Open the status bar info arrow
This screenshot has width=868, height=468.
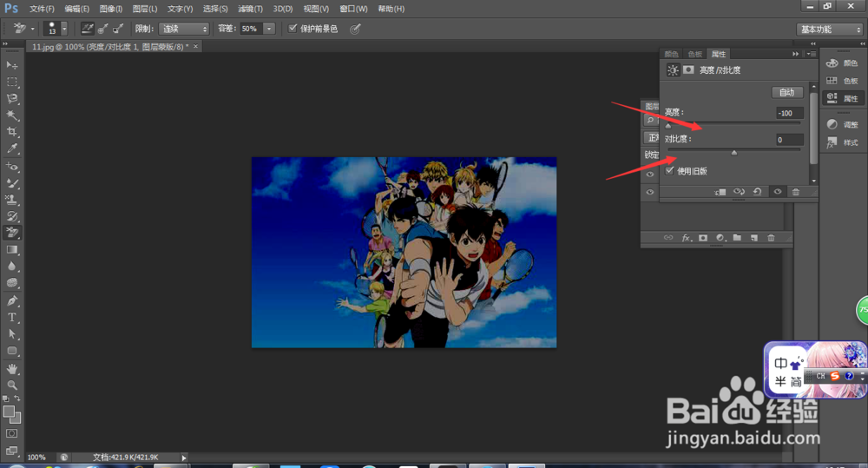tap(184, 458)
